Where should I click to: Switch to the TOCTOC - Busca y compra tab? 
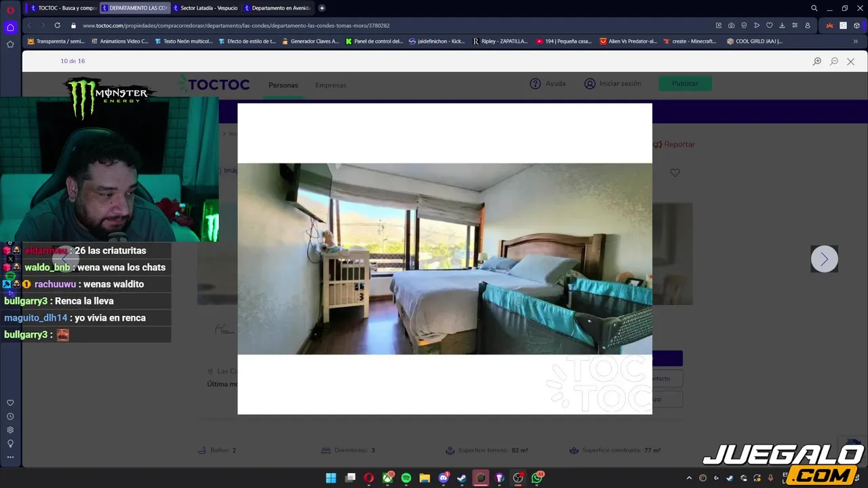point(62,8)
